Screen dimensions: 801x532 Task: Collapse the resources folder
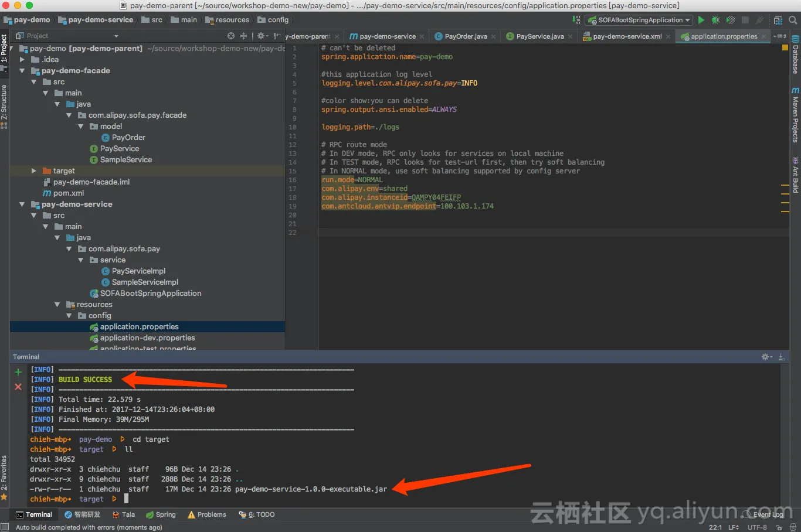click(x=57, y=304)
